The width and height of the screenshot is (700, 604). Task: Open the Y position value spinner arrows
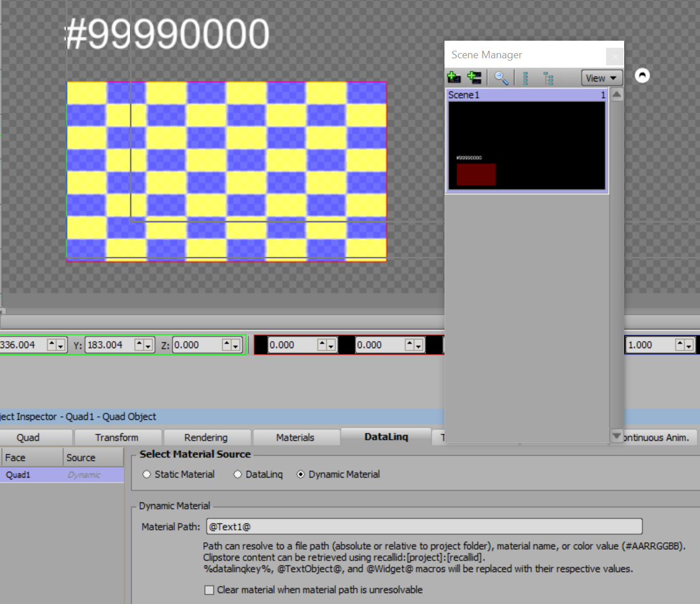[x=143, y=345]
